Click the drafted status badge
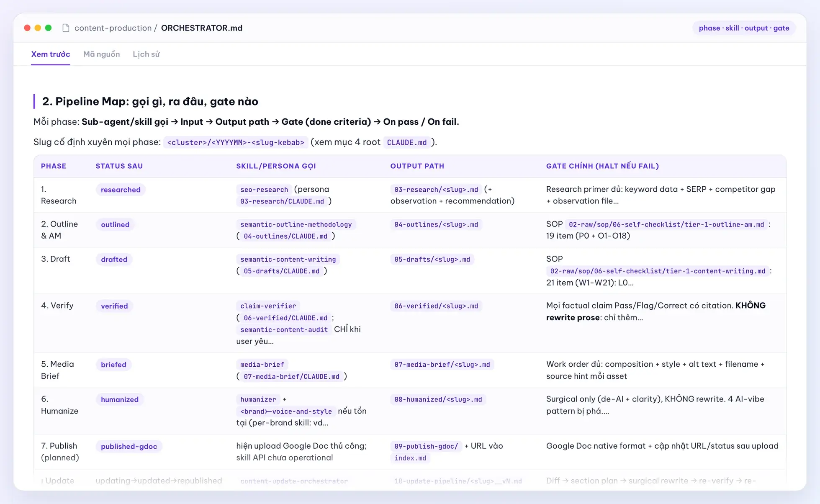820x504 pixels. pos(114,260)
